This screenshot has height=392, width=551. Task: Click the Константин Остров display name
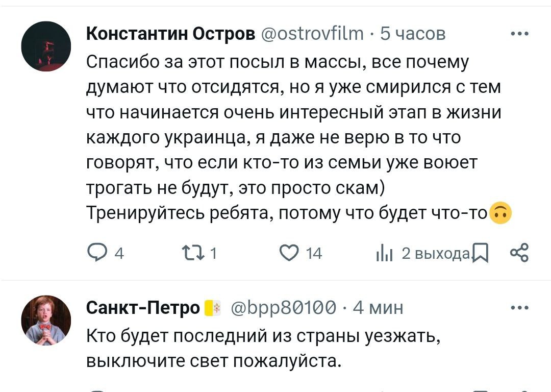coord(170,34)
